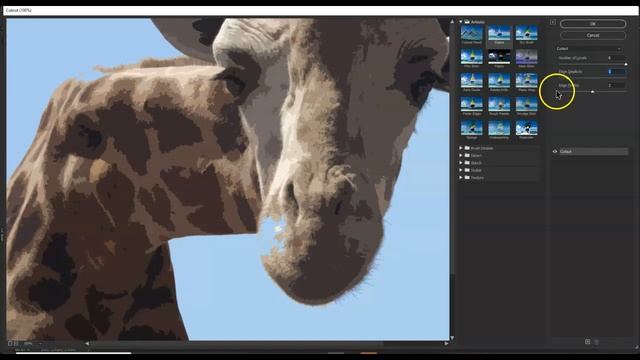
Task: Apply the Smudge Stick filter thumbnail
Action: pyautogui.click(x=526, y=105)
